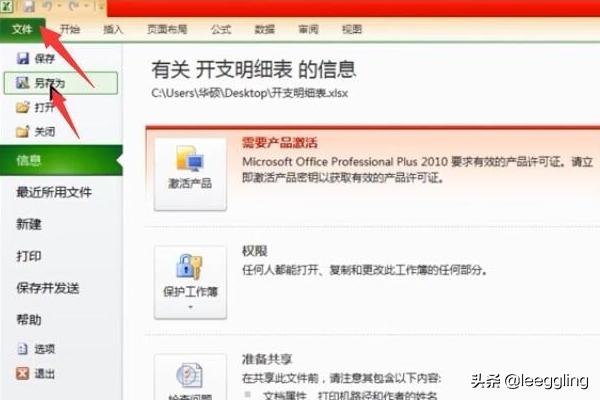Select 打印 in the side menu
600x400 pixels.
pos(29,256)
